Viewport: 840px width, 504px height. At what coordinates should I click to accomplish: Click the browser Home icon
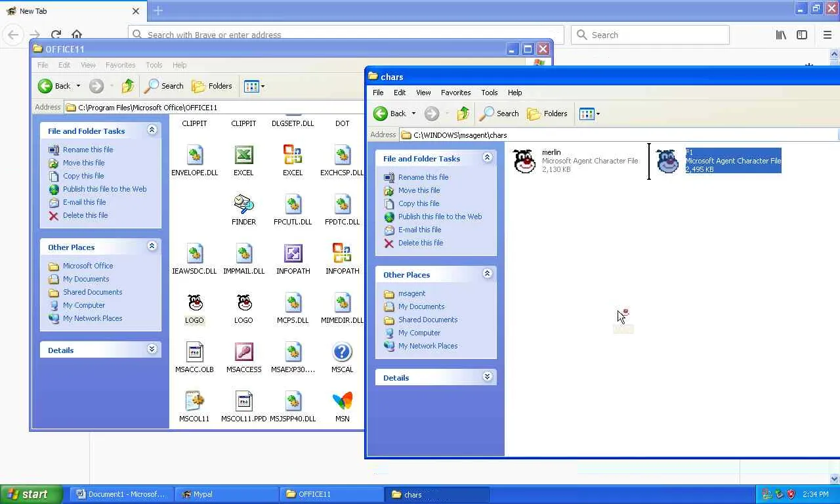pos(77,35)
